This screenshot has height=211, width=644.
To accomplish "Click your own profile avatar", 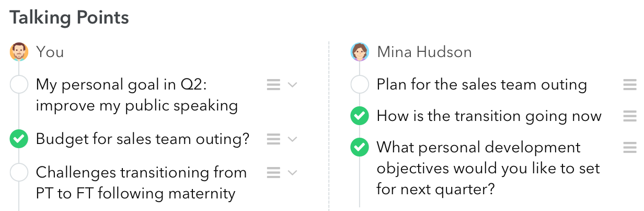I will tap(19, 52).
